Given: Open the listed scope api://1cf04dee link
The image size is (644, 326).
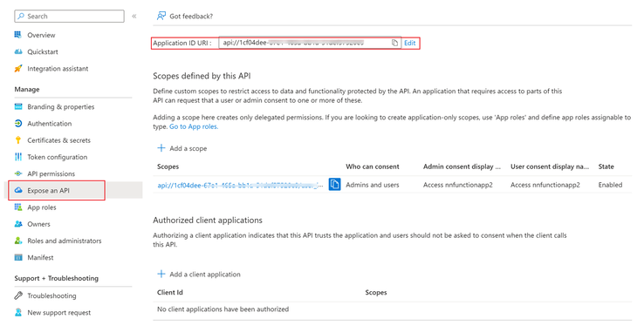Looking at the screenshot, I should [240, 185].
